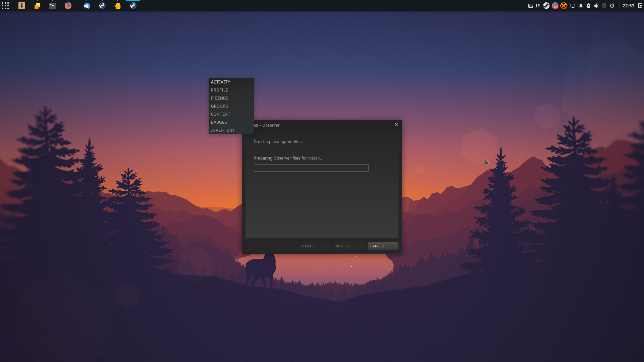Toggle the Raven sidebar panel icon

(x=640, y=6)
